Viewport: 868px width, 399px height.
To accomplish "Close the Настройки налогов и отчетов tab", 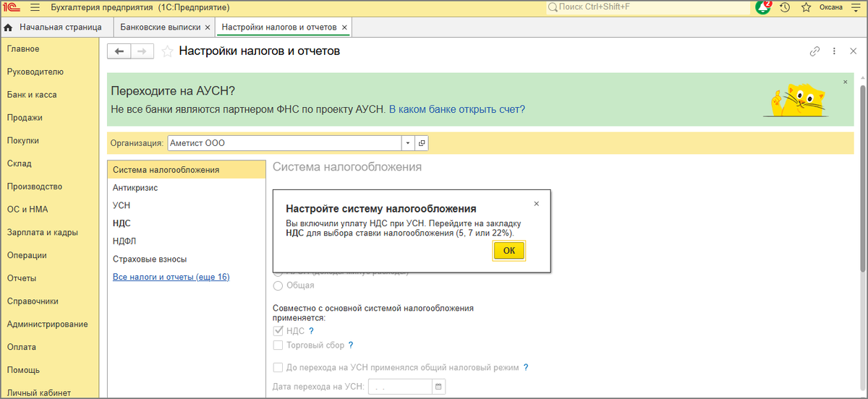I will (x=344, y=27).
